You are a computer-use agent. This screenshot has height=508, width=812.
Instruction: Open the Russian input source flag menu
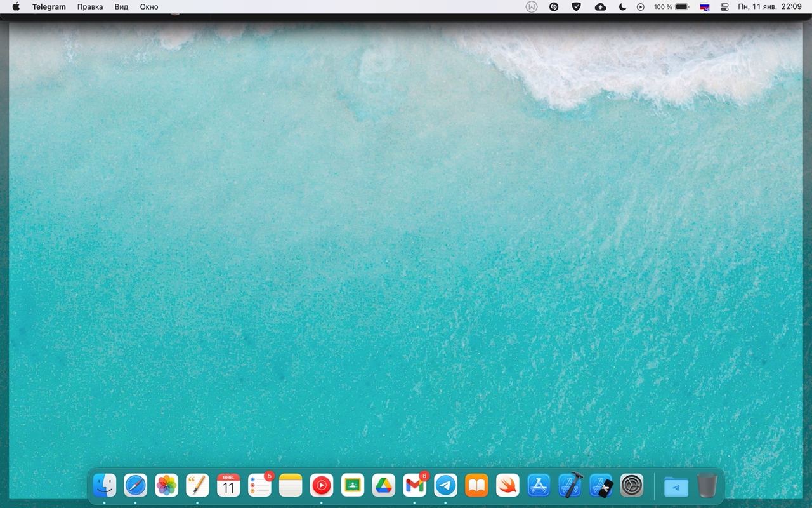705,7
